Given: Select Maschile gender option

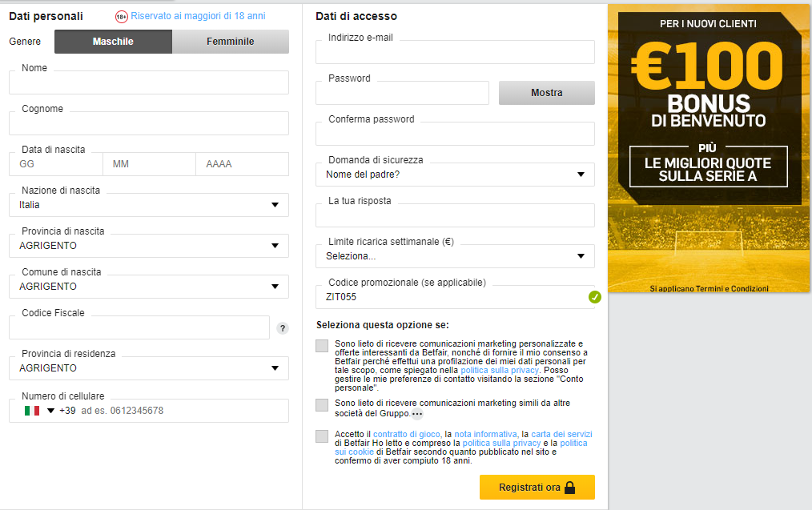Looking at the screenshot, I should pyautogui.click(x=113, y=42).
